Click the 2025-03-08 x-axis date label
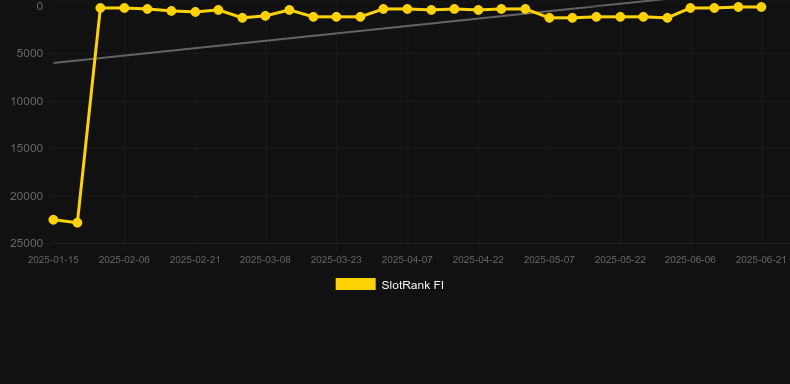The image size is (790, 384). [x=265, y=260]
